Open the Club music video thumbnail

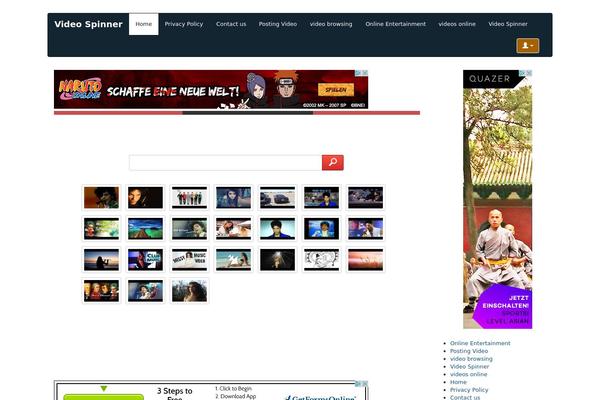(145, 260)
